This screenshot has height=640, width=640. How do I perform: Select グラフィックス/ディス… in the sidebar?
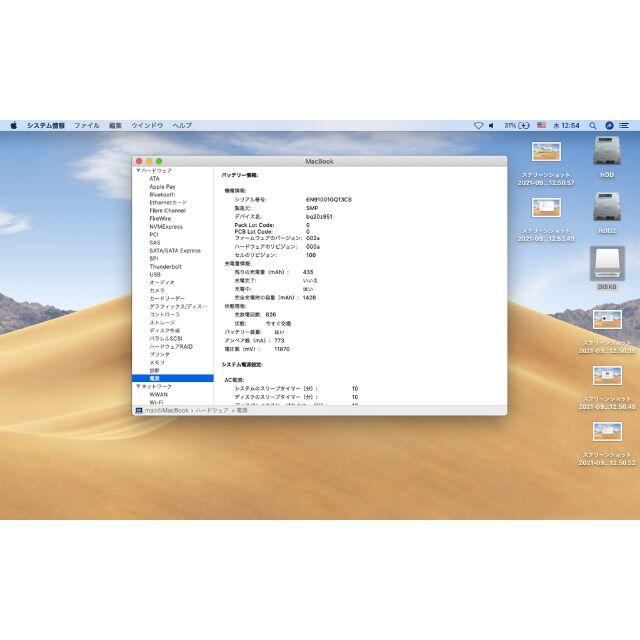[178, 307]
